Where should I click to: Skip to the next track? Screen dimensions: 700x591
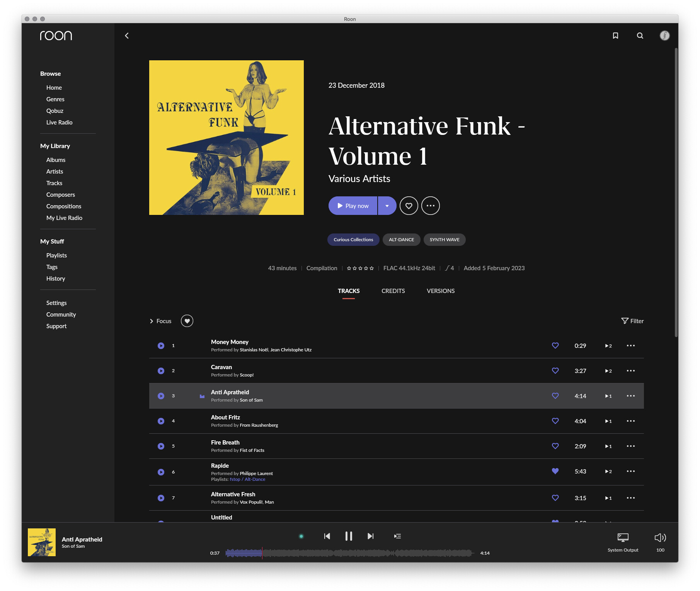point(370,536)
